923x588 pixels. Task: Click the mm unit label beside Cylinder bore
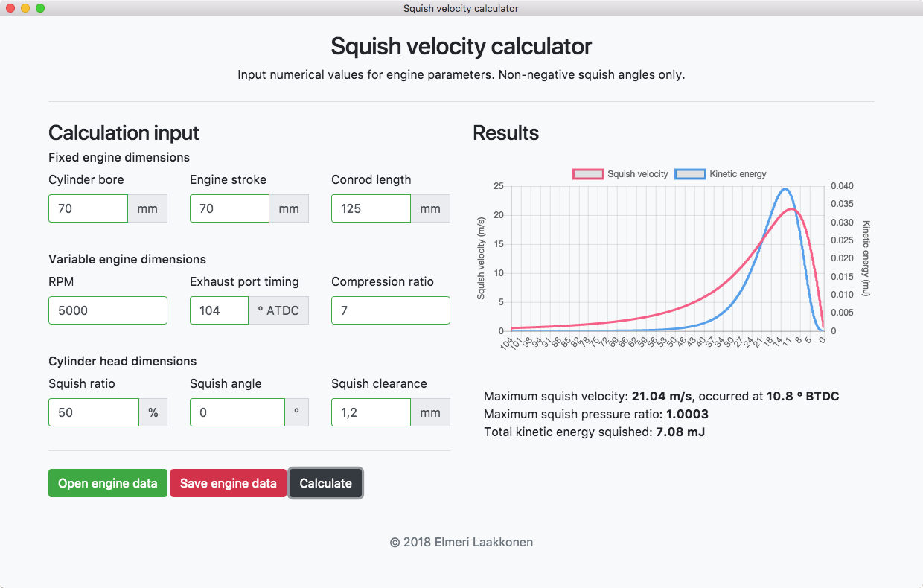click(147, 208)
